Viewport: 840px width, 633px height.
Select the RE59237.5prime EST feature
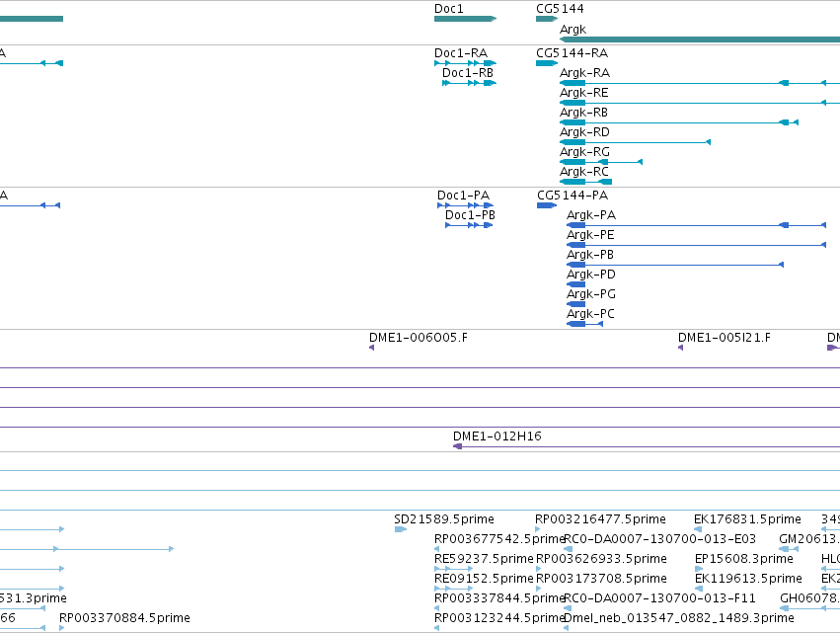(453, 569)
